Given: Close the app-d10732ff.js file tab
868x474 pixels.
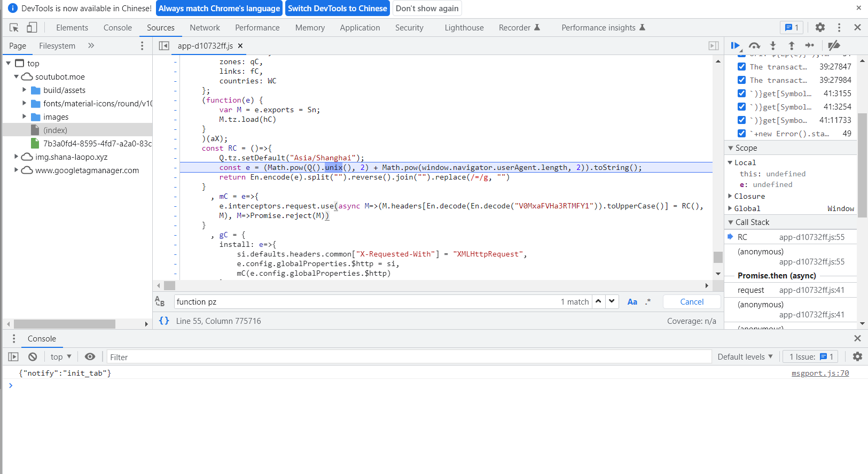Looking at the screenshot, I should 240,46.
